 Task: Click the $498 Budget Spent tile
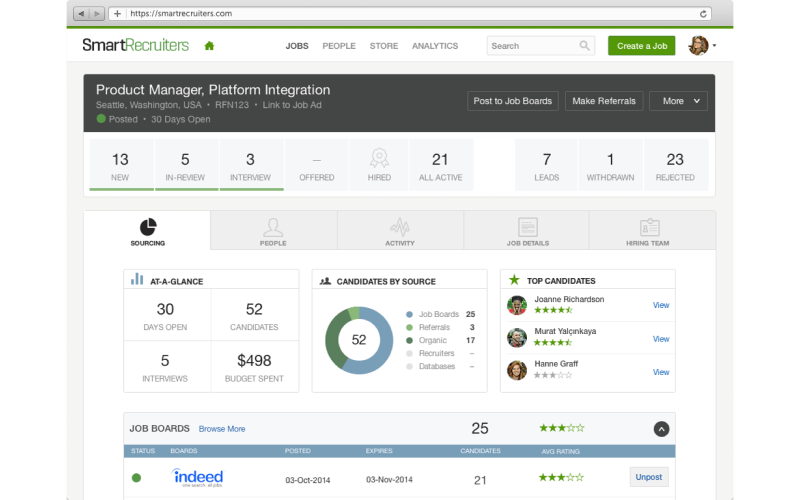pos(254,367)
